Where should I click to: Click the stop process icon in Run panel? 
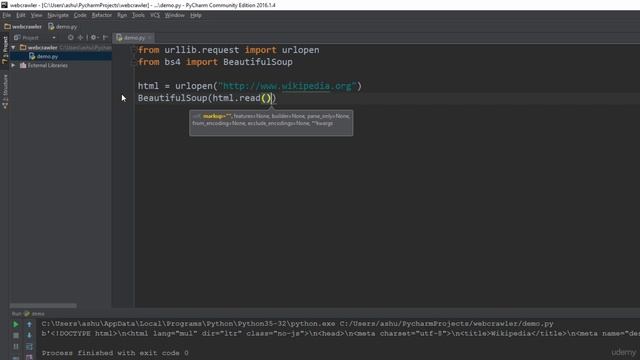point(16,336)
